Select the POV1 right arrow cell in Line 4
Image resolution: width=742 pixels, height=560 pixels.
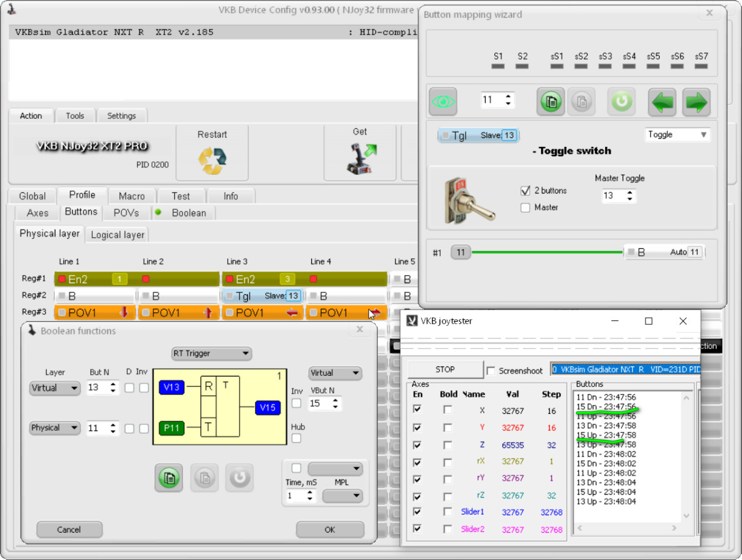346,312
